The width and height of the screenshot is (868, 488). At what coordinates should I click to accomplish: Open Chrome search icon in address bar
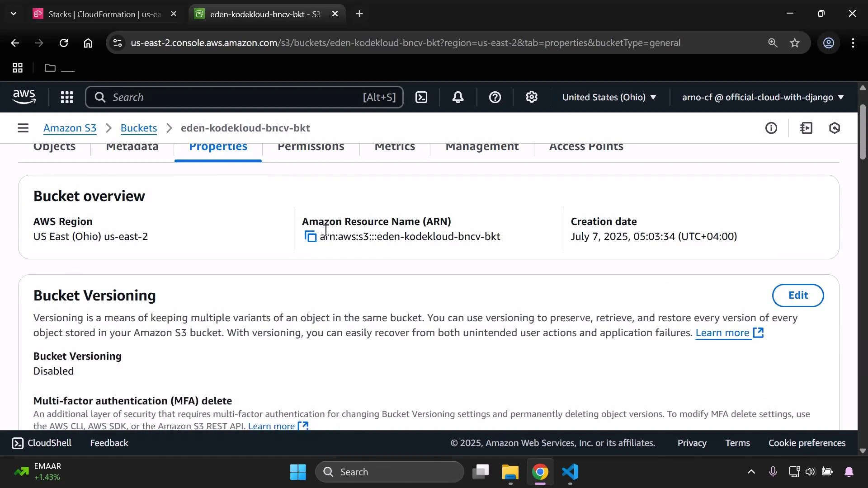point(773,43)
